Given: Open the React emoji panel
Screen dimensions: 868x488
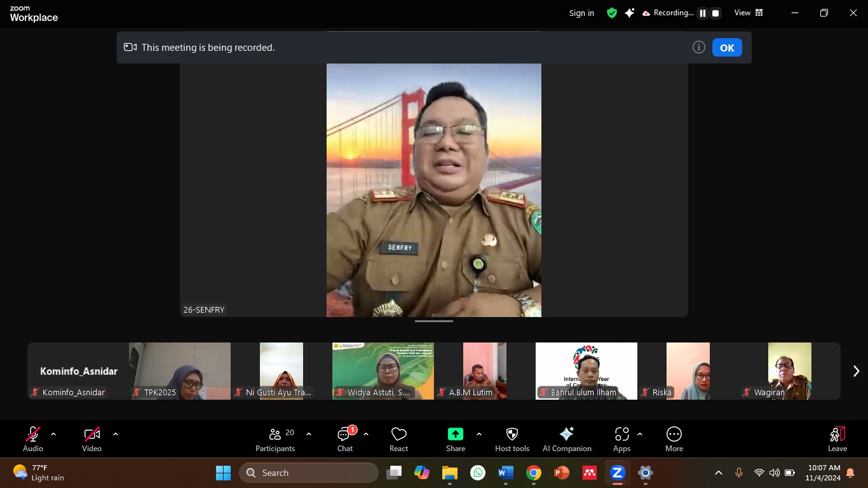Looking at the screenshot, I should (398, 439).
